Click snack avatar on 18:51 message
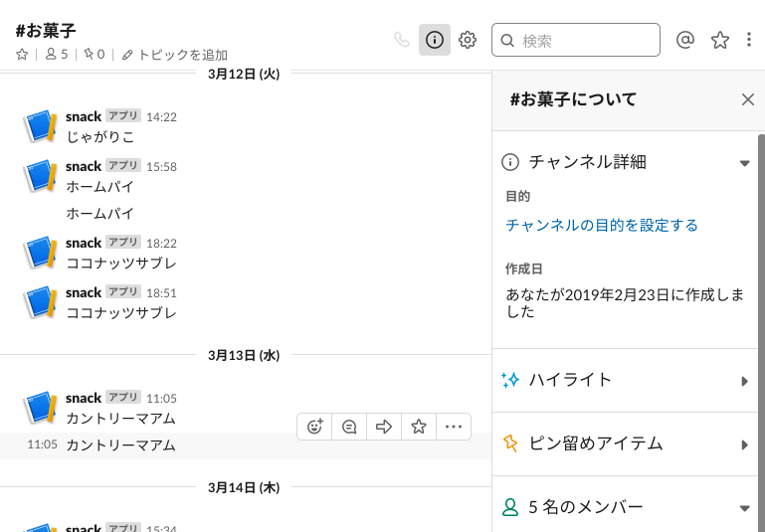This screenshot has width=765, height=532. (x=40, y=302)
